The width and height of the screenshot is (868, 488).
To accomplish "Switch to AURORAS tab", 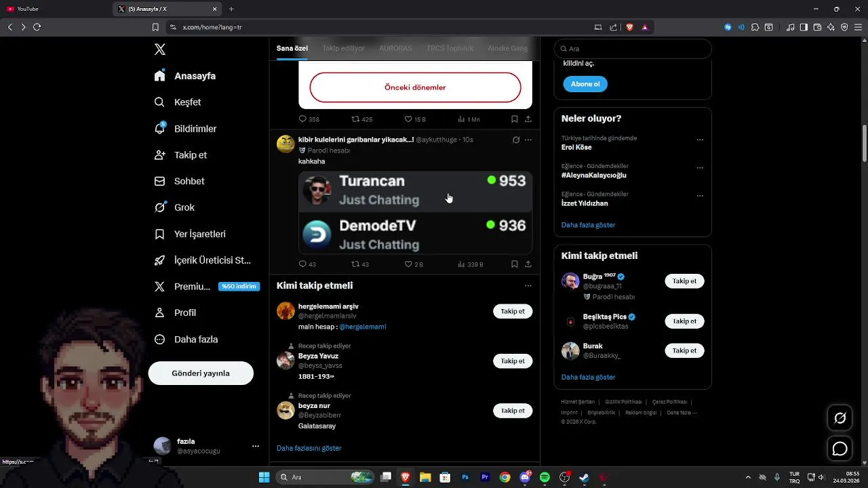I will coord(395,48).
